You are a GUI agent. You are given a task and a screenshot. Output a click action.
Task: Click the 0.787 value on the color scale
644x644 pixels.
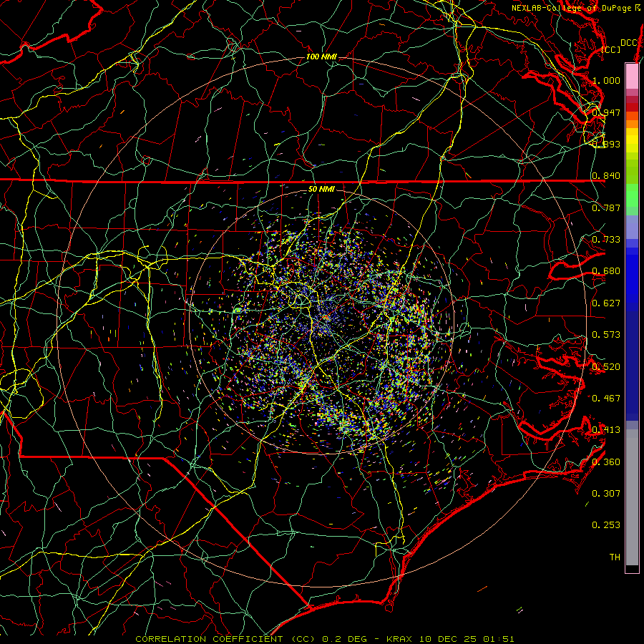coord(606,208)
